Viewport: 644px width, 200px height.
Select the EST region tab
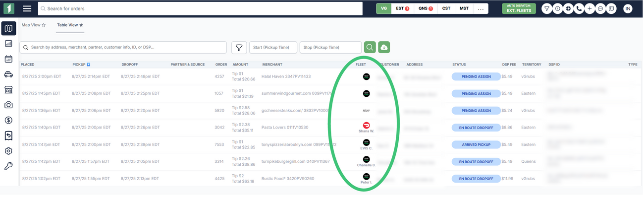point(402,8)
